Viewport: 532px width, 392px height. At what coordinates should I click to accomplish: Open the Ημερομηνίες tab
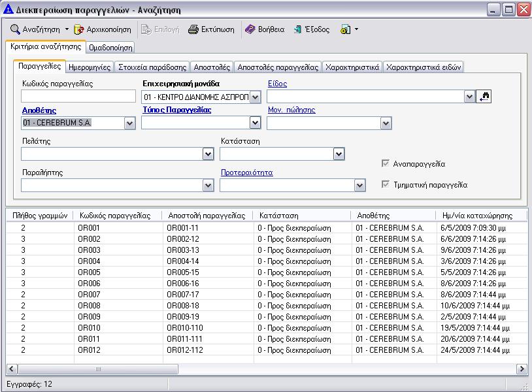point(90,67)
